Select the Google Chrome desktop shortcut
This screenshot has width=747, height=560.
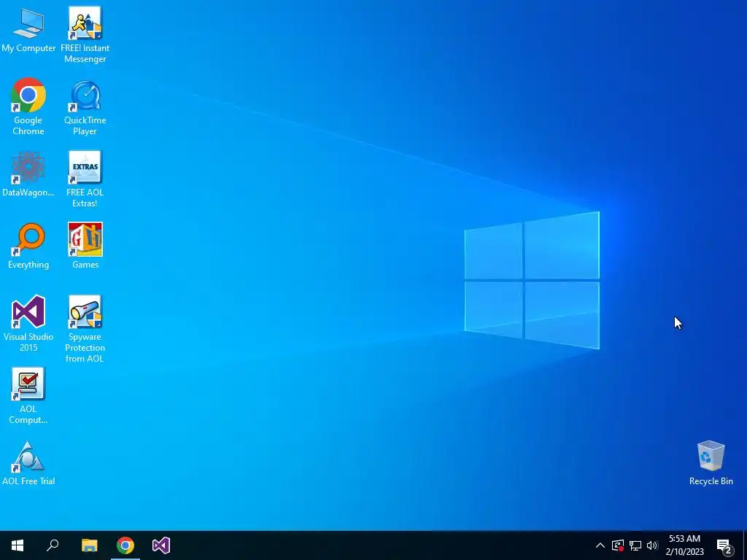(28, 106)
